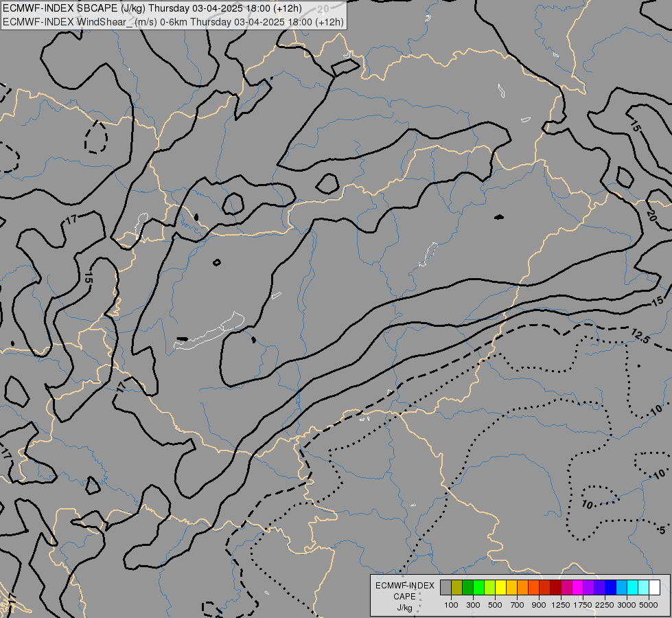Click the 1750 legend tick label
This screenshot has height=618, width=672.
(583, 605)
